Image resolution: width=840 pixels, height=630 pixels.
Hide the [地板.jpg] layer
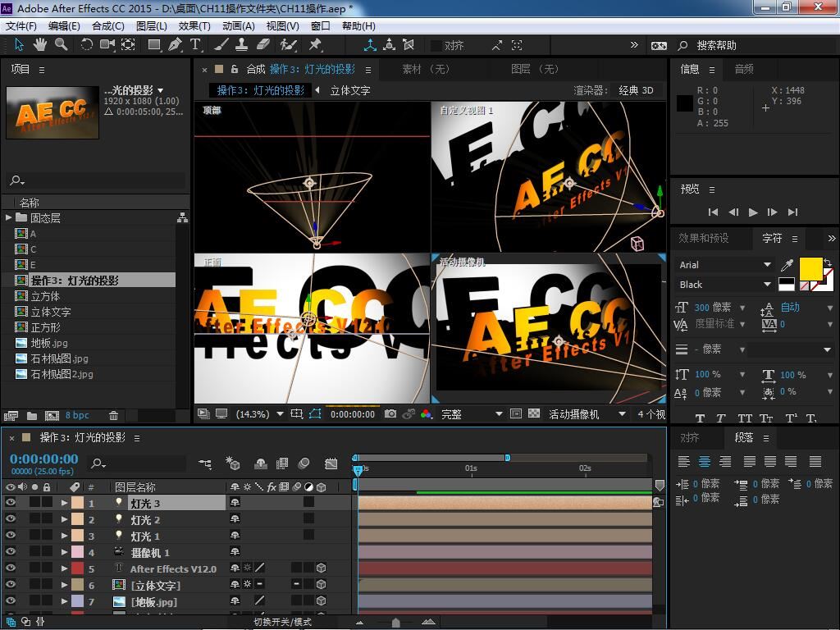tap(10, 601)
